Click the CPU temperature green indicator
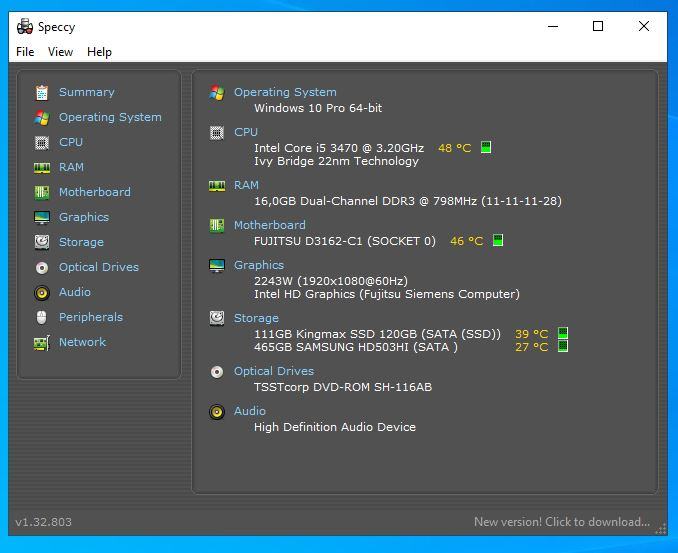678x553 pixels. pyautogui.click(x=486, y=148)
